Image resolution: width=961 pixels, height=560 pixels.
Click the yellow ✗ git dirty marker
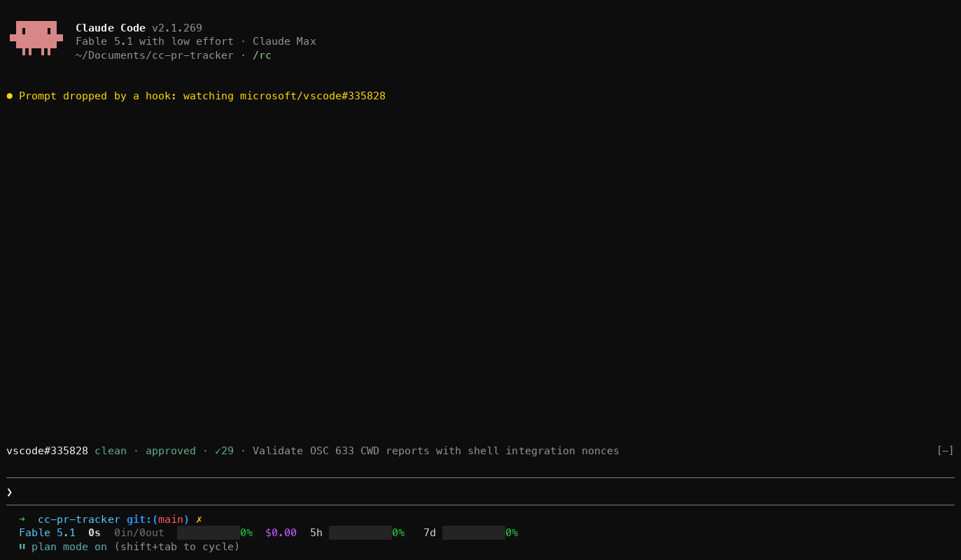pos(199,519)
